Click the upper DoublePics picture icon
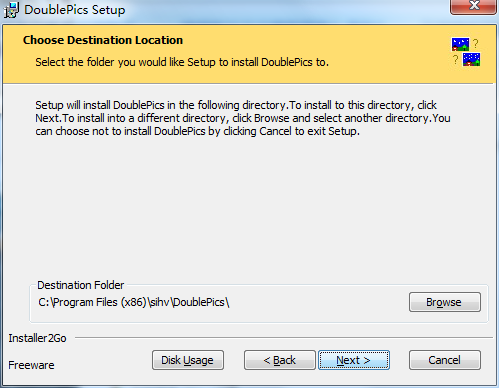Screen dimensions: 499x388 (x=460, y=44)
